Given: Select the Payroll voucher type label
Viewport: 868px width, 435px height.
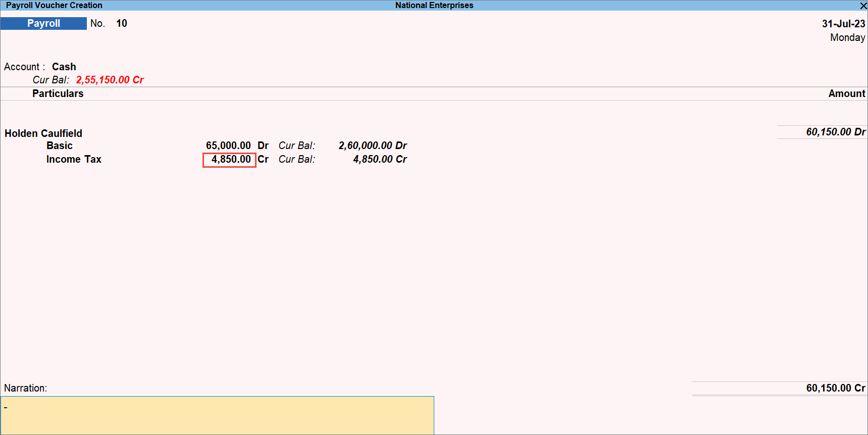Looking at the screenshot, I should [x=43, y=23].
